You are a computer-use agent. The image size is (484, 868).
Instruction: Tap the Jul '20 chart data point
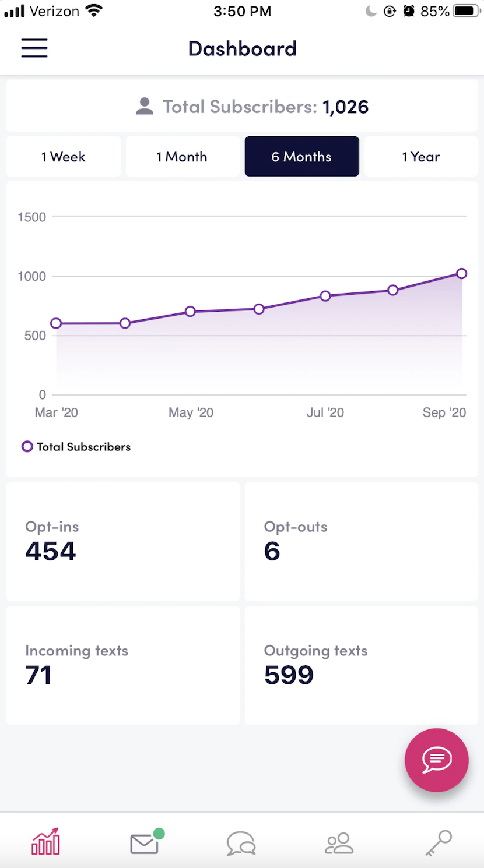click(x=325, y=296)
